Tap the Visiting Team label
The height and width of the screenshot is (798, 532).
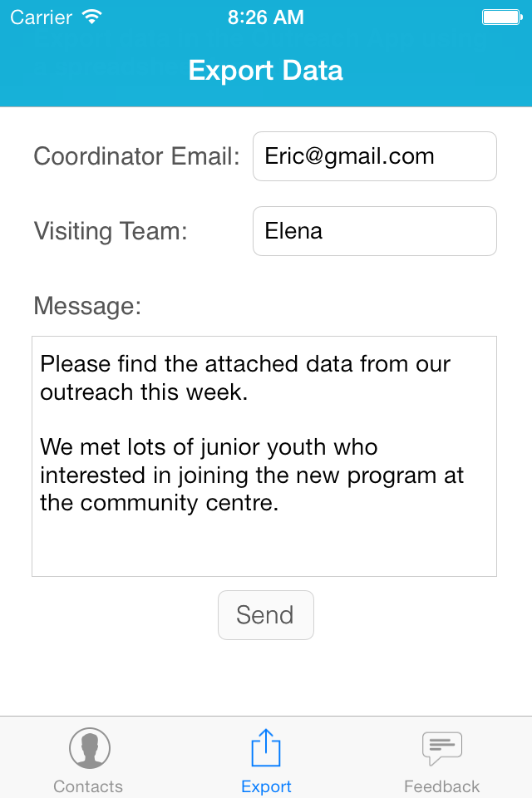tap(111, 231)
